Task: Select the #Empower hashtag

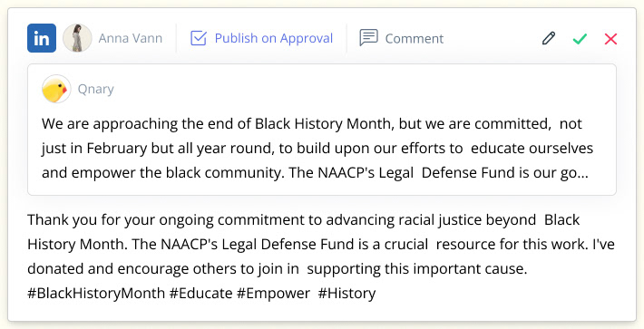Action: point(273,294)
